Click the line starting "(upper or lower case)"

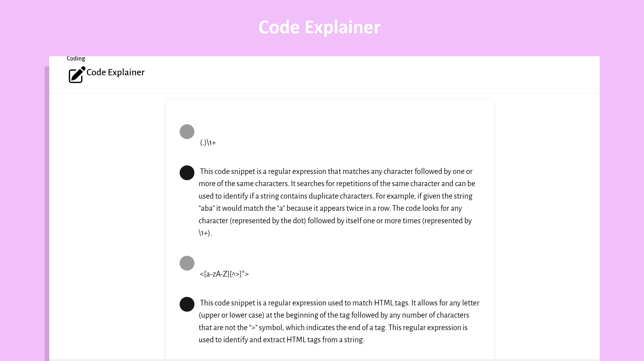coord(334,315)
